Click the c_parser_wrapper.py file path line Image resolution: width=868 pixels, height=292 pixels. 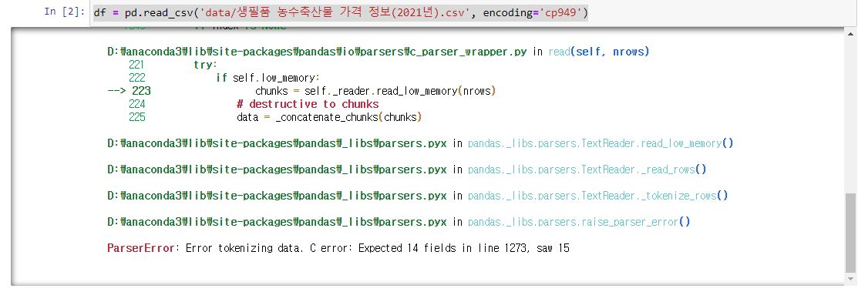pyautogui.click(x=378, y=52)
